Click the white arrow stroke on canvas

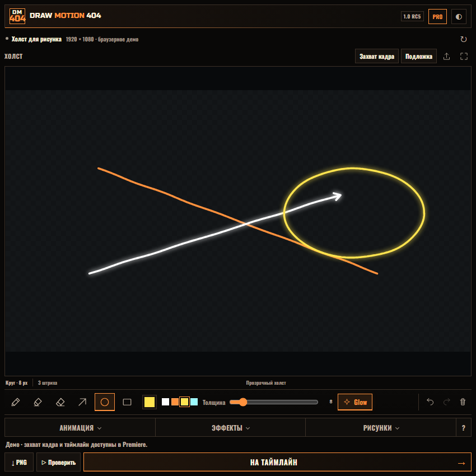(182, 244)
